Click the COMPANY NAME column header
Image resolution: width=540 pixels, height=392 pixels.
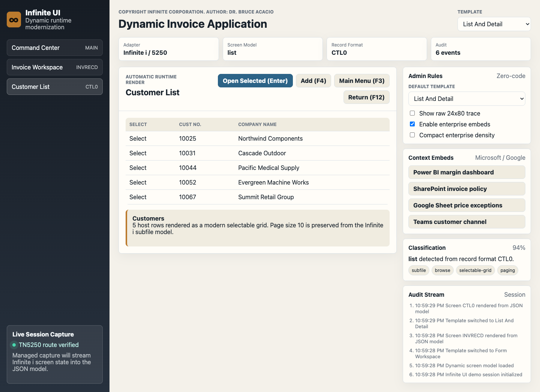(x=257, y=125)
